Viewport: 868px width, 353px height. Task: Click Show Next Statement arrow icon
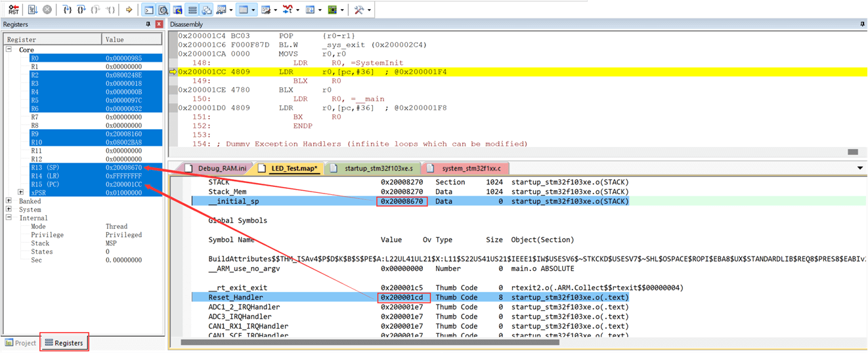[129, 10]
